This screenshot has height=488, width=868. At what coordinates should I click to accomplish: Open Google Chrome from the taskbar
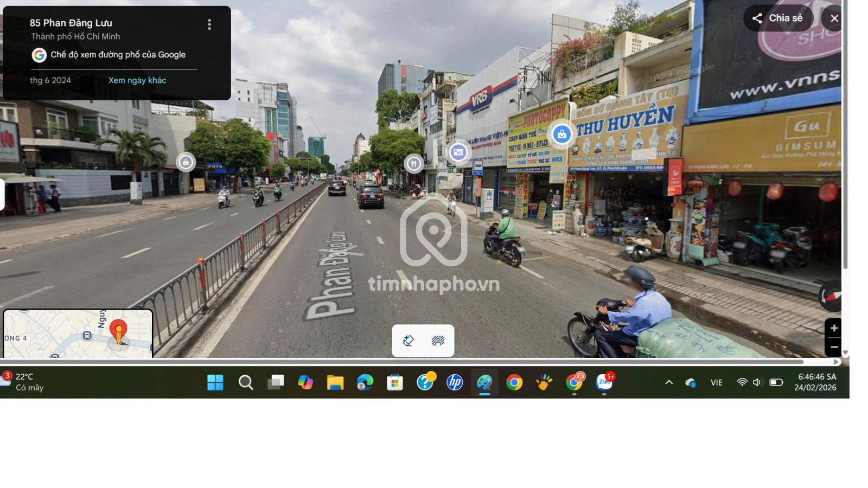(x=514, y=382)
